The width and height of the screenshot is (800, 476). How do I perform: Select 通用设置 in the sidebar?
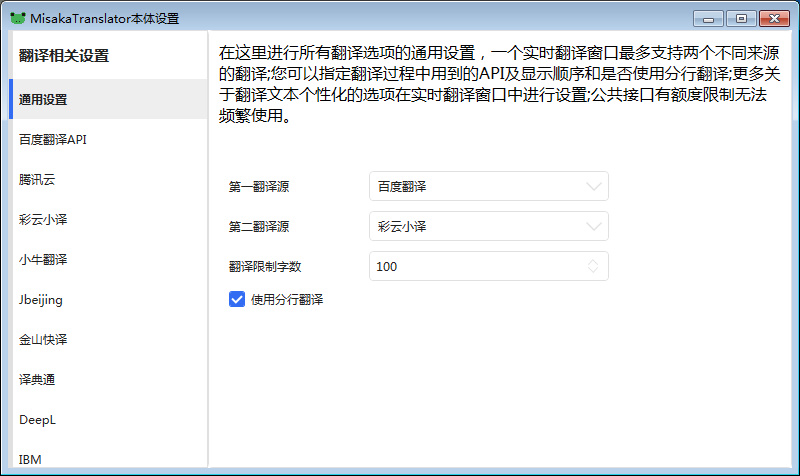pos(43,100)
